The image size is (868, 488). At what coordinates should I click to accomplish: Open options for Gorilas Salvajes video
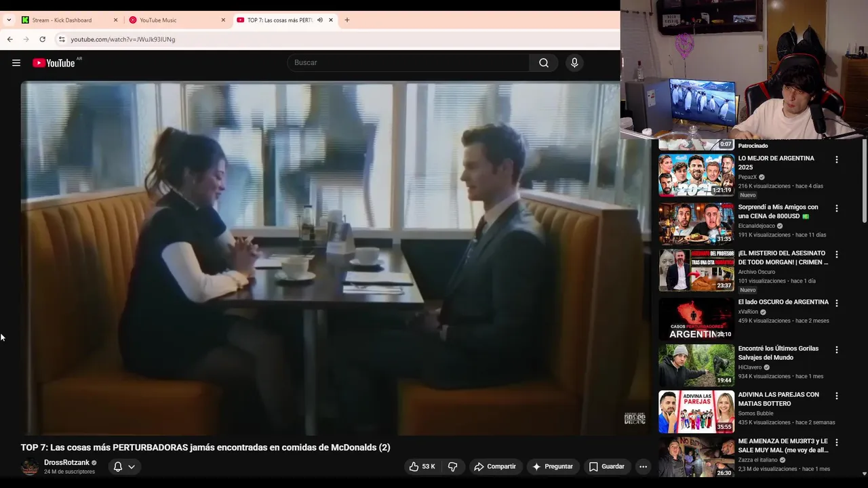pos(836,350)
